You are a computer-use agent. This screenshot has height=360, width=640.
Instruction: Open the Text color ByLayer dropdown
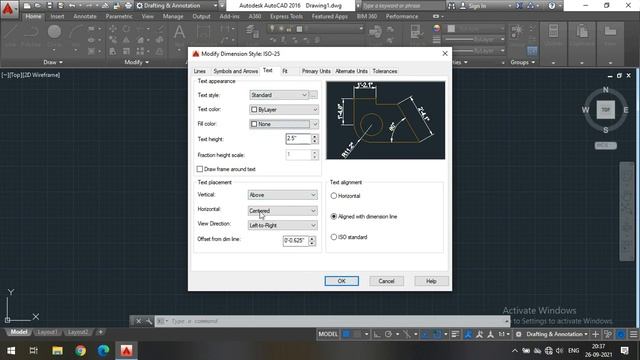point(284,109)
